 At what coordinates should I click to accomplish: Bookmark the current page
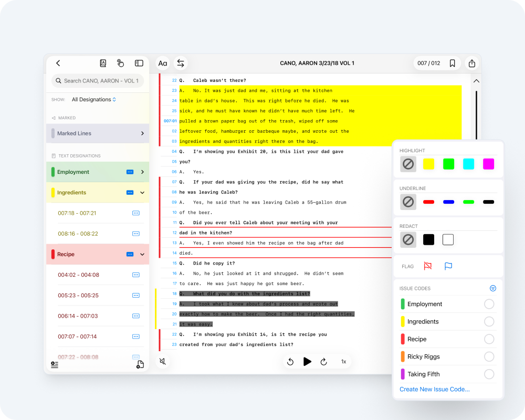click(x=452, y=64)
